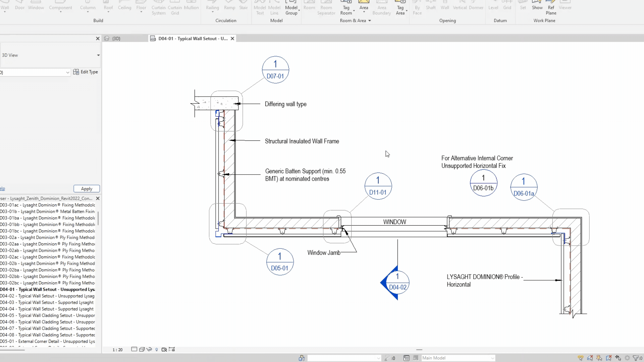Toggle Select Elements by Face icon
The height and width of the screenshot is (362, 644).
point(609,358)
